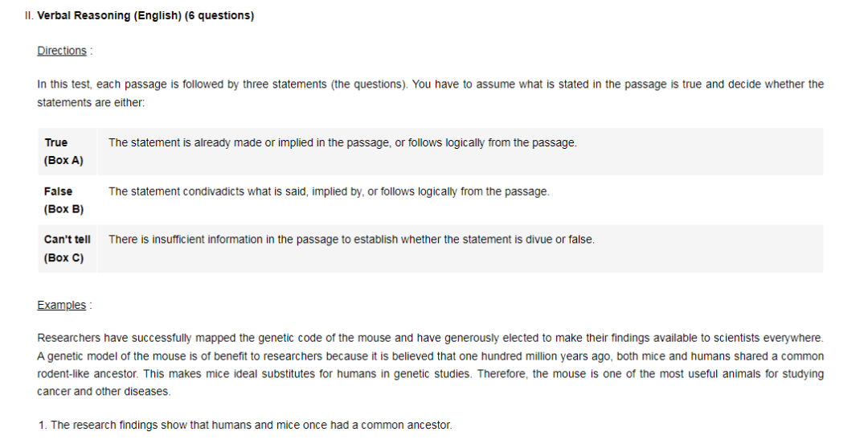
Task: Click the line "statements are either:"
Action: click(x=91, y=103)
